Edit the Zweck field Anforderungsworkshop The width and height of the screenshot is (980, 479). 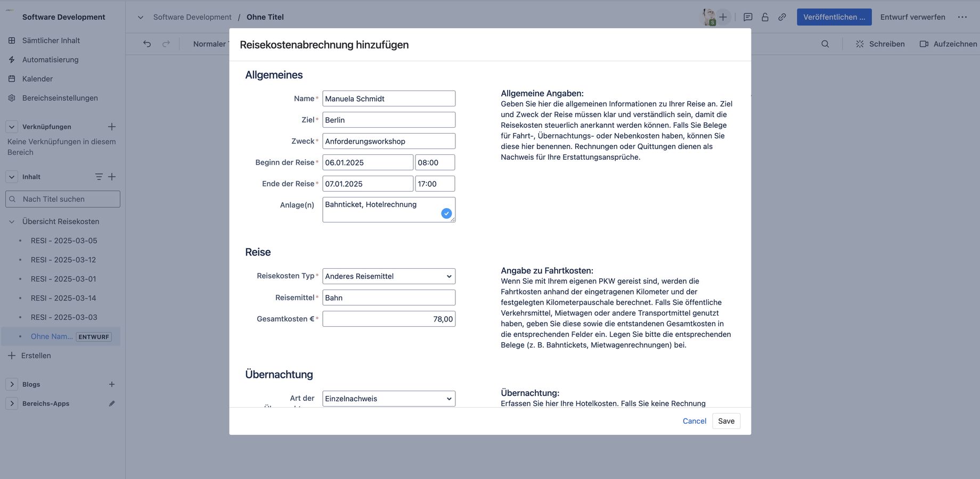tap(389, 141)
